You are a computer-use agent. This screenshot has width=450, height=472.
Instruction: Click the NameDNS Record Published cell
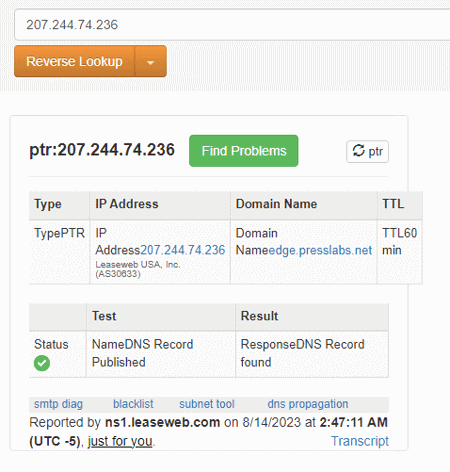point(161,354)
